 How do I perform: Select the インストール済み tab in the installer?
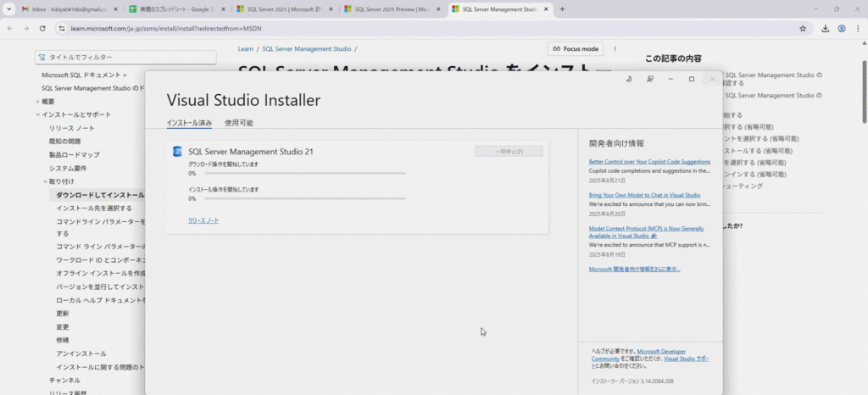[x=189, y=123]
